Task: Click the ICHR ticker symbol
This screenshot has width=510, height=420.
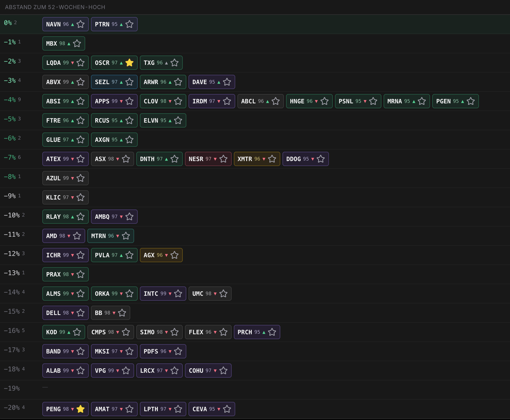Action: point(53,255)
